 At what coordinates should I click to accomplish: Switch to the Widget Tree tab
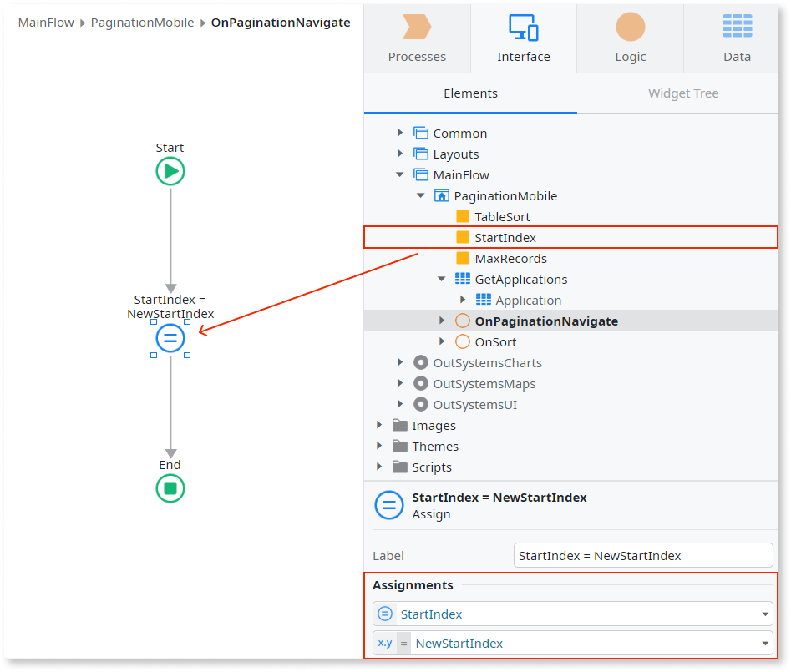pyautogui.click(x=683, y=93)
